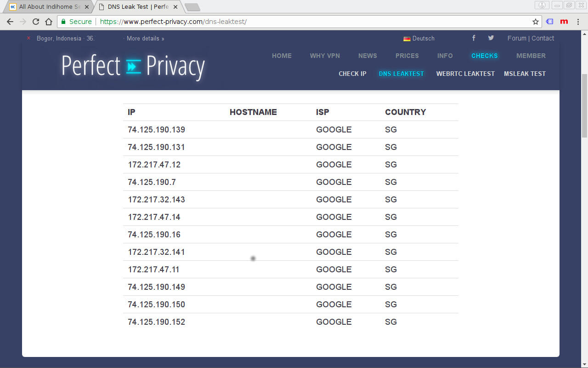The height and width of the screenshot is (368, 588).
Task: Select IP address 172.217.47.14
Action: tap(154, 217)
